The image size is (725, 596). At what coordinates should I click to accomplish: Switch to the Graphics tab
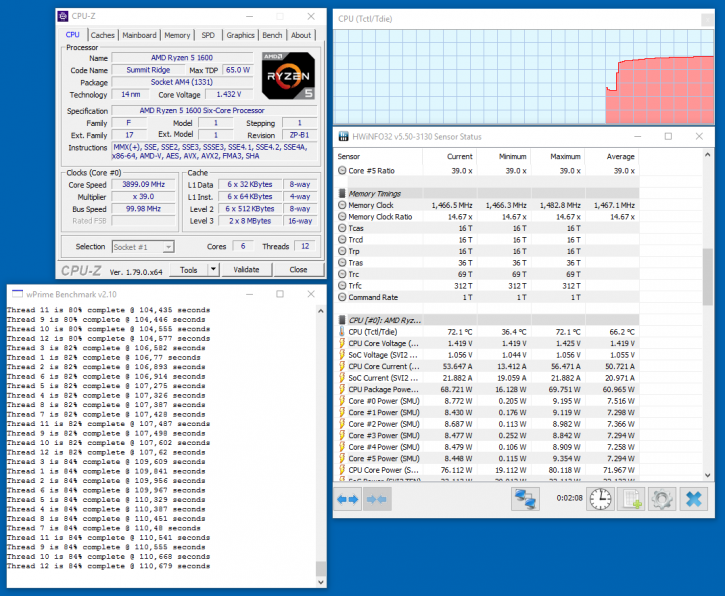(x=240, y=35)
